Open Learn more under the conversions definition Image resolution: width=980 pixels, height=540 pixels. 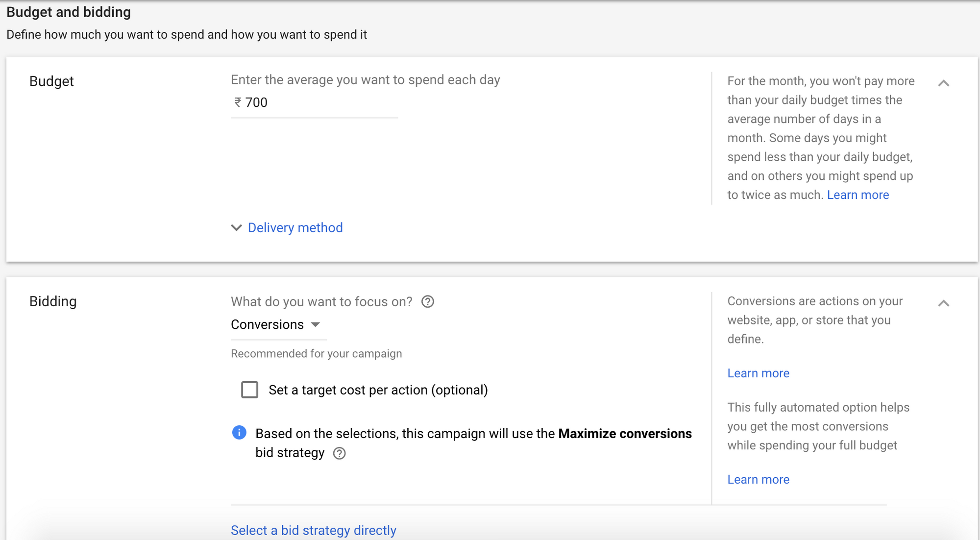[x=758, y=373]
